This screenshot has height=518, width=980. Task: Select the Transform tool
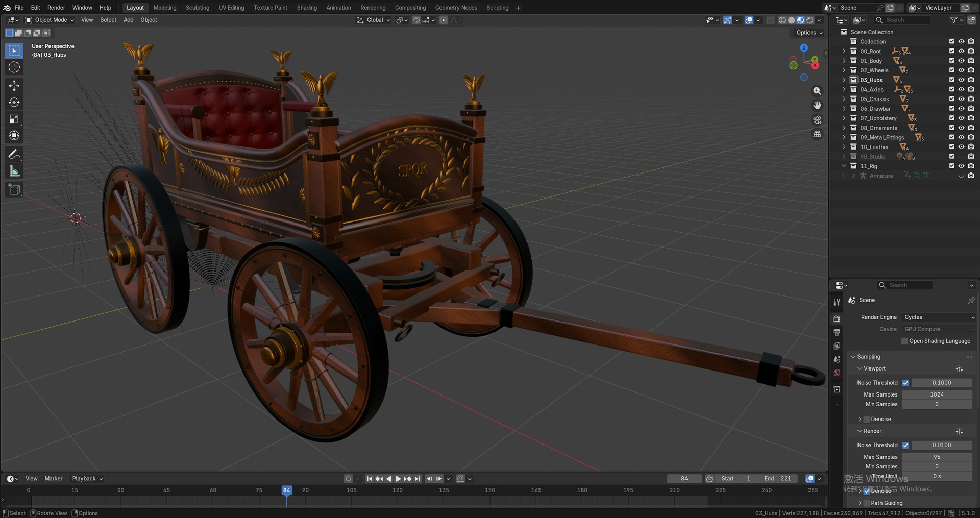(x=14, y=135)
